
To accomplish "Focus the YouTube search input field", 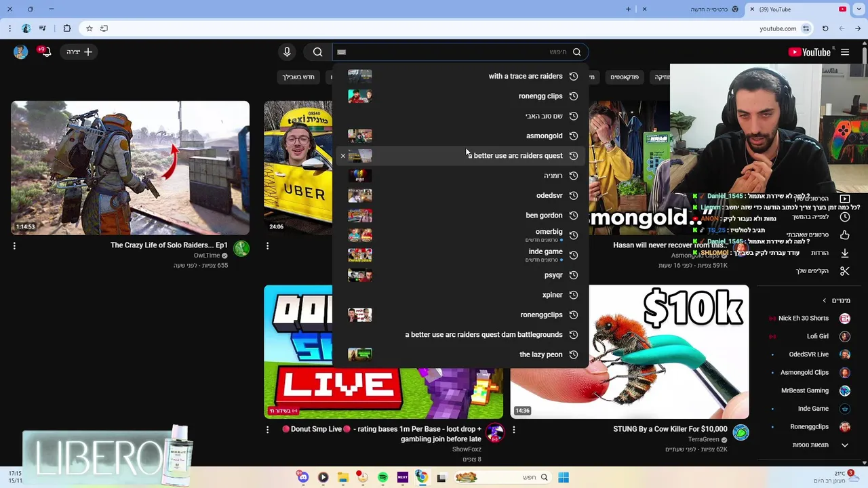I will coord(460,52).
